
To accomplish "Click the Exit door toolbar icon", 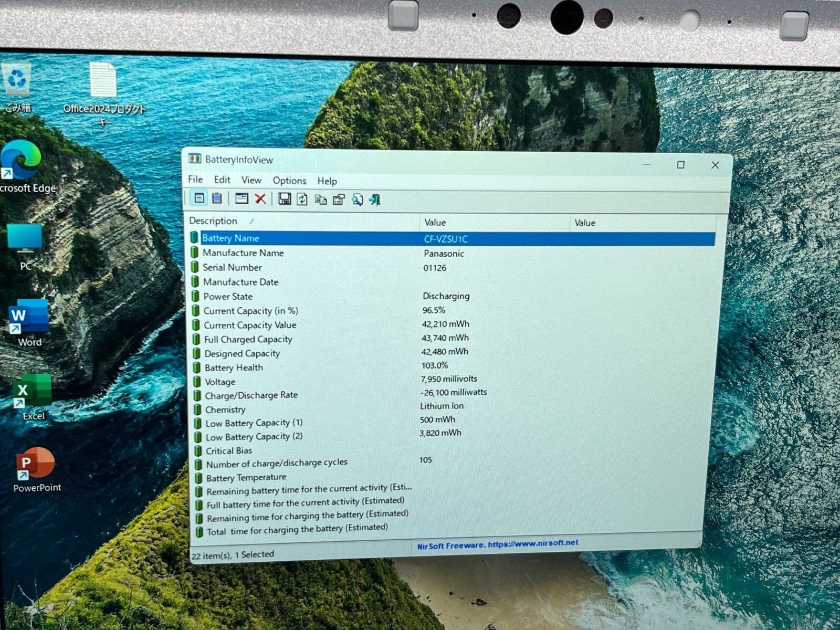I will click(375, 200).
